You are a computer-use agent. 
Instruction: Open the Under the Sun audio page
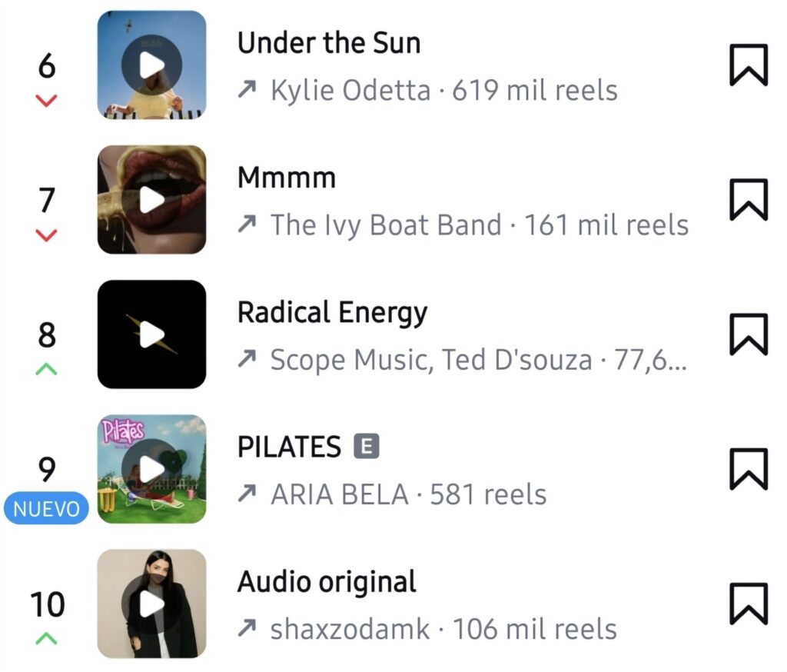329,43
